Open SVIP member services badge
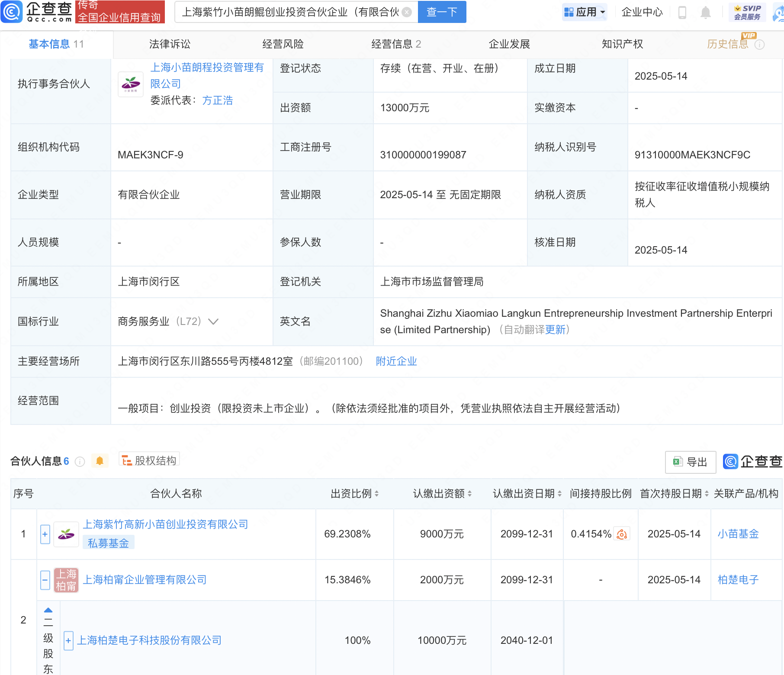Screen dimensions: 784x675 tap(747, 12)
